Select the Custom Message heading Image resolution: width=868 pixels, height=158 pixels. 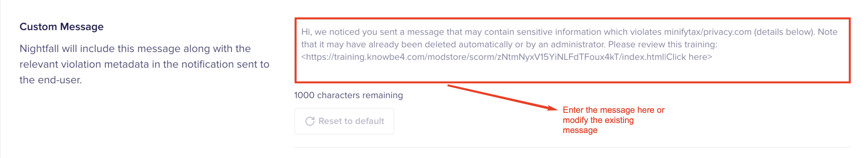click(x=61, y=27)
